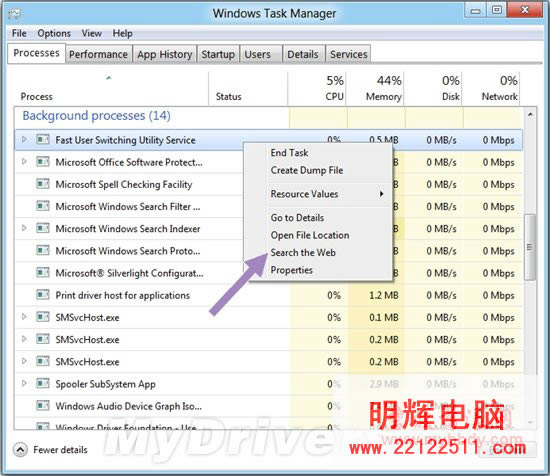Viewport: 550px width, 476px height.
Task: Switch to the Services tab
Action: point(348,54)
